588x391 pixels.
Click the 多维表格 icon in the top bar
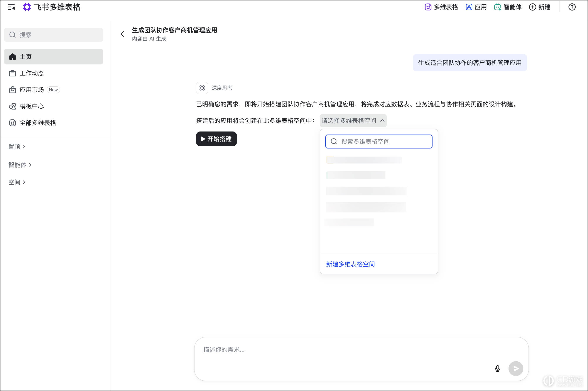click(x=428, y=7)
